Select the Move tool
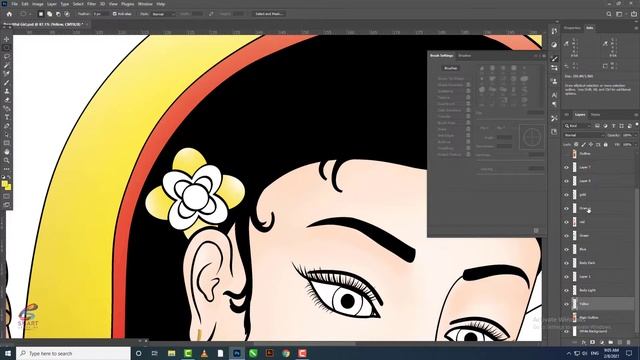The image size is (640, 360). tap(7, 39)
